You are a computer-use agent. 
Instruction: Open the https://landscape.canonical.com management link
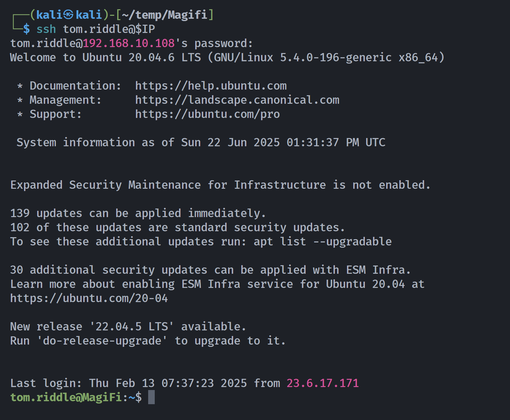(237, 100)
